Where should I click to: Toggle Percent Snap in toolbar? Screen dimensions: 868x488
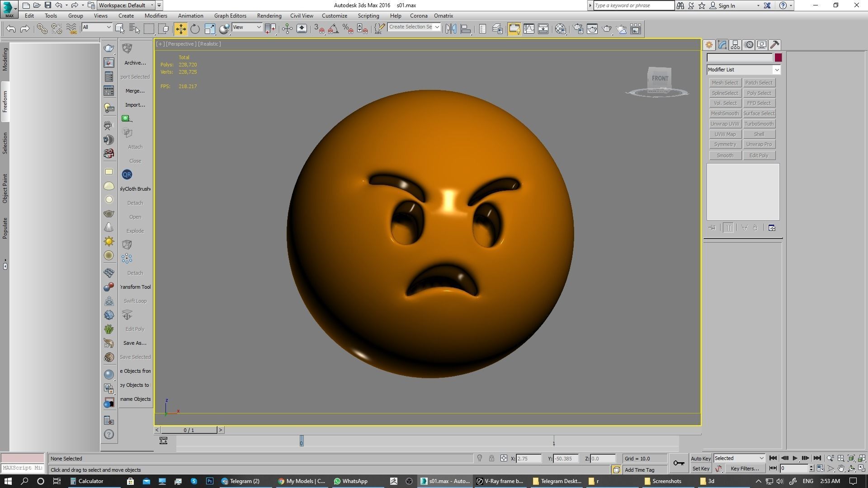348,29
